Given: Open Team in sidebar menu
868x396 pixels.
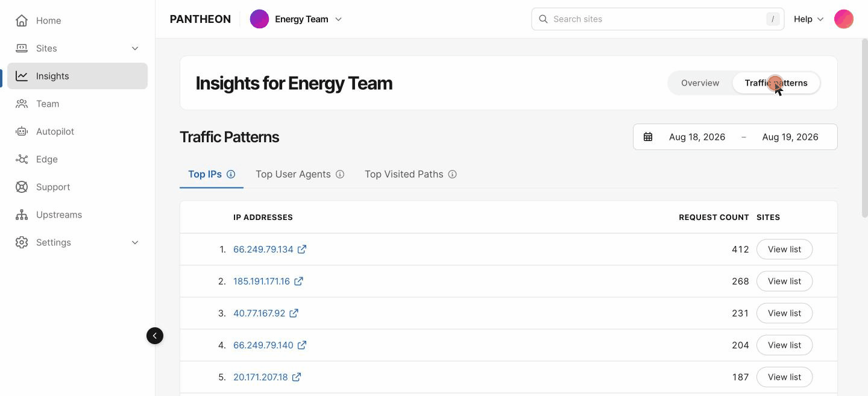Looking at the screenshot, I should coord(77,104).
